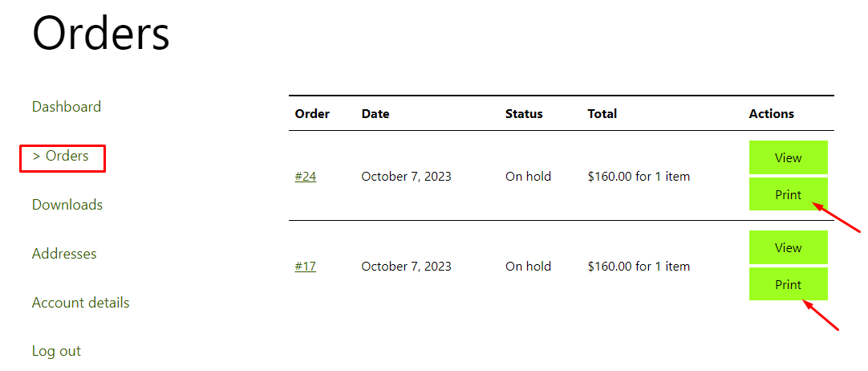Click the Order column header
This screenshot has height=371, width=868.
pos(312,114)
